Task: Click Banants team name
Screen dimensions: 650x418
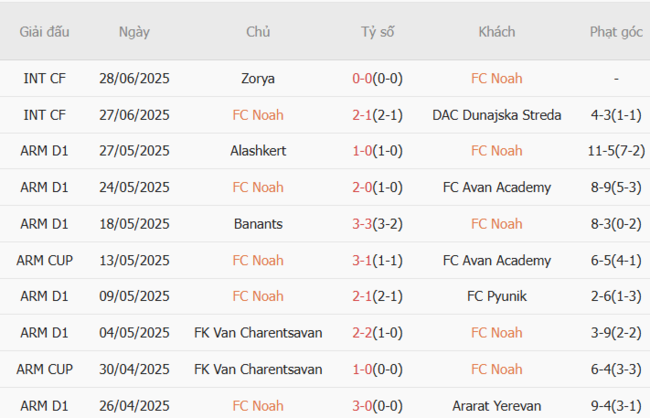Action: [x=258, y=224]
